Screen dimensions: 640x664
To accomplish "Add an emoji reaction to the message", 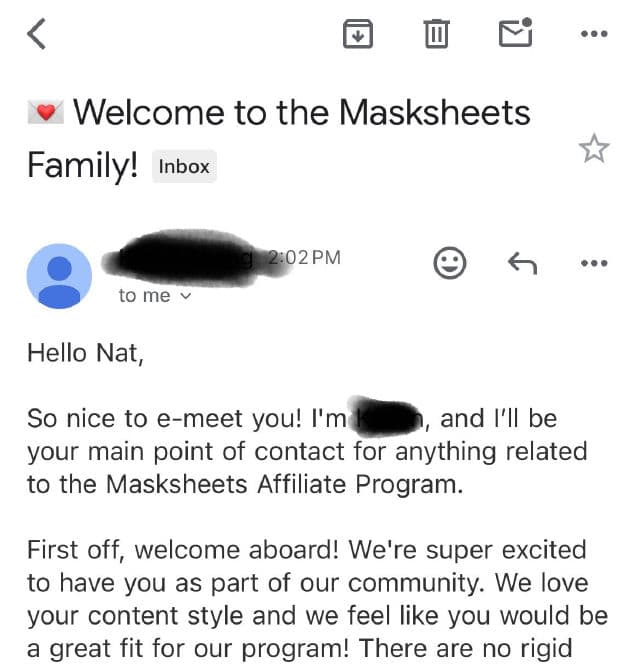I will pyautogui.click(x=450, y=263).
